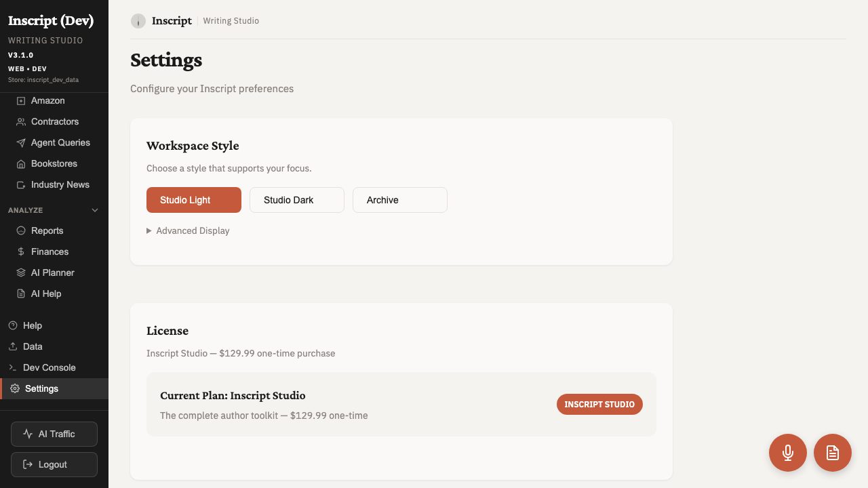Screen dimensions: 868x488
Task: Select the Bookstores sidebar item
Action: point(54,163)
